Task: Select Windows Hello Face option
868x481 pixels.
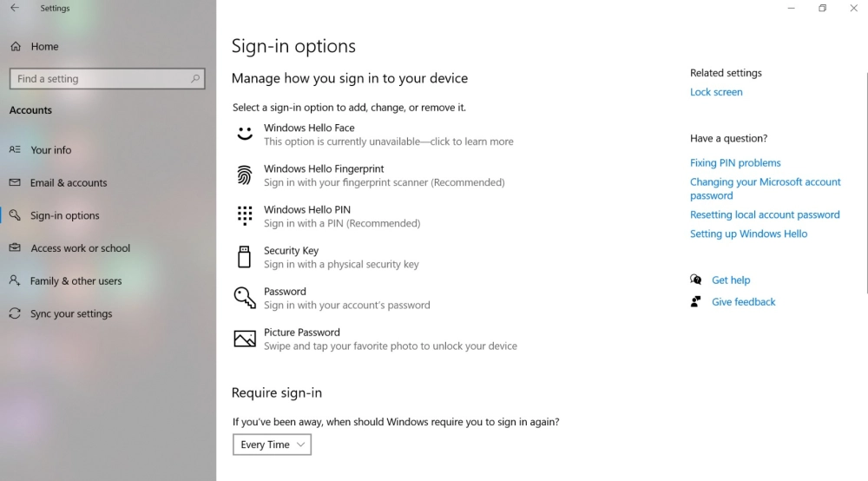Action: pyautogui.click(x=377, y=135)
